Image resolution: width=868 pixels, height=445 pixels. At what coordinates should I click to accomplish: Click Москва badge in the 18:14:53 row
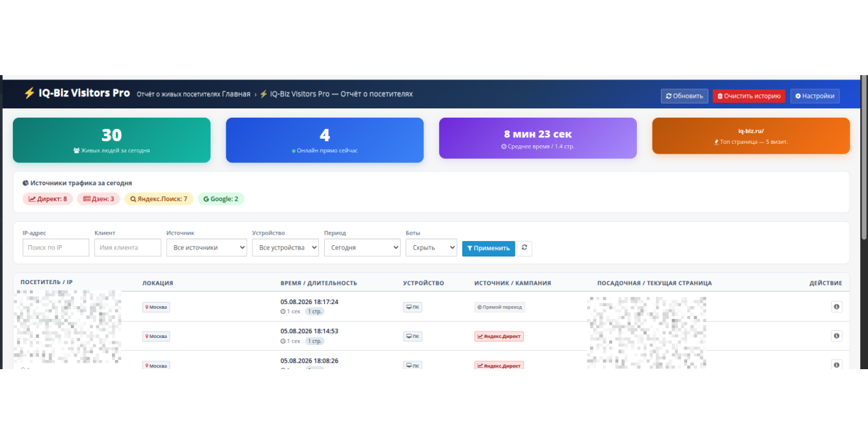click(x=156, y=337)
